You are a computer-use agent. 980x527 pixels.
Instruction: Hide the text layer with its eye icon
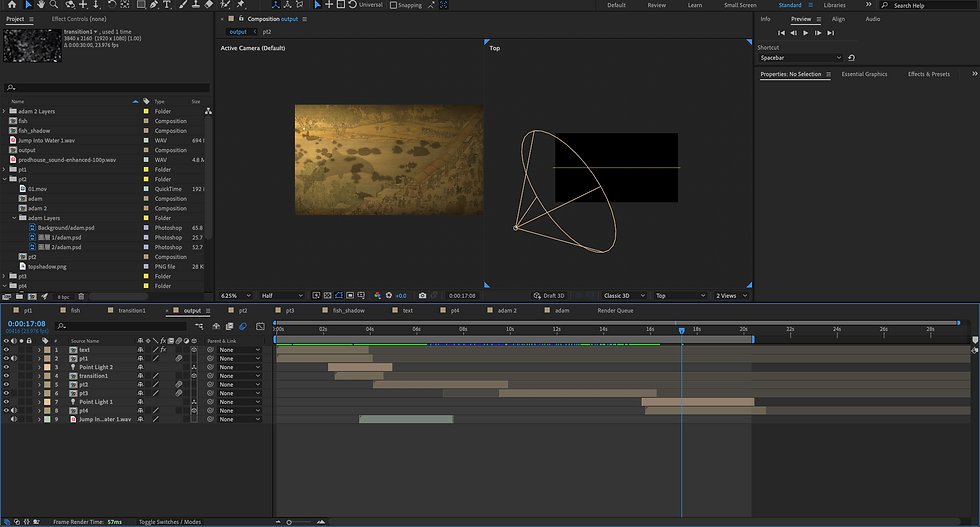6,350
